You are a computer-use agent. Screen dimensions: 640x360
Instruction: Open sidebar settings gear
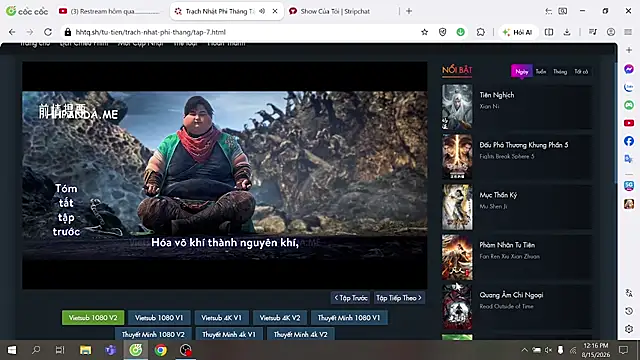click(x=629, y=329)
